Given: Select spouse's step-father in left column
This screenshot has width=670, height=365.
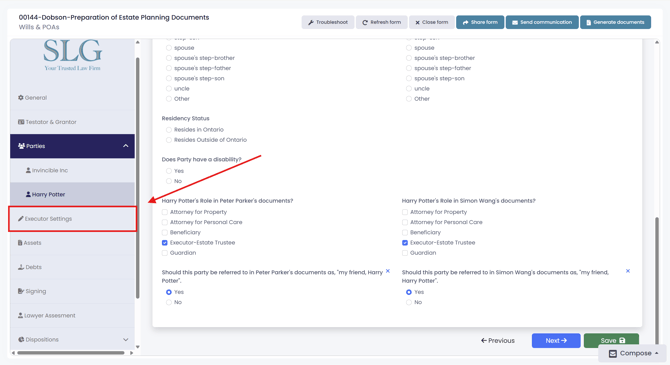Looking at the screenshot, I should point(169,68).
